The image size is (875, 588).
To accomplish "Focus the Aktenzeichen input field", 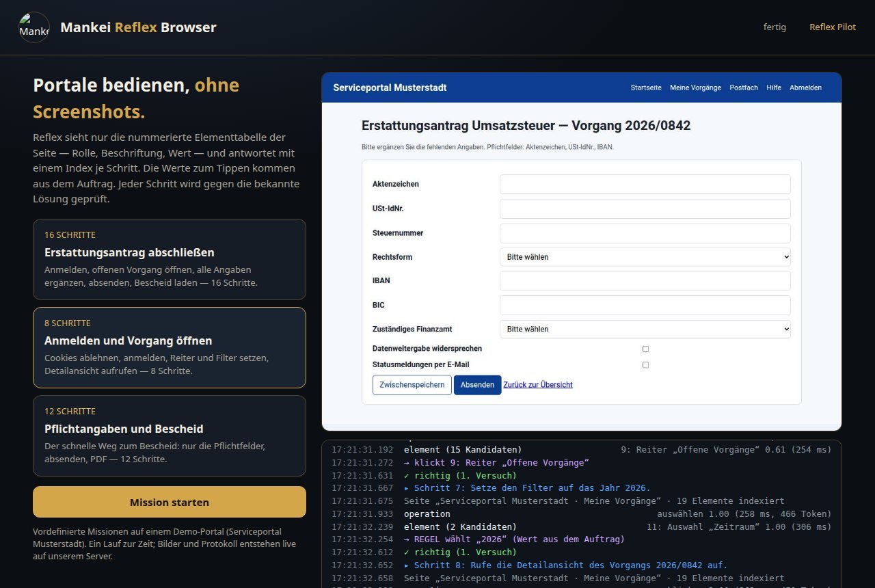I will click(x=645, y=184).
